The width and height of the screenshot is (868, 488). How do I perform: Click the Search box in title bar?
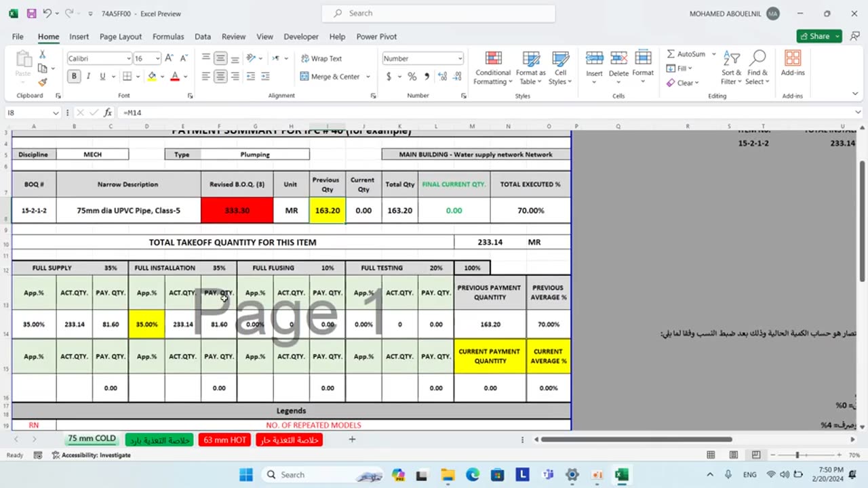439,13
